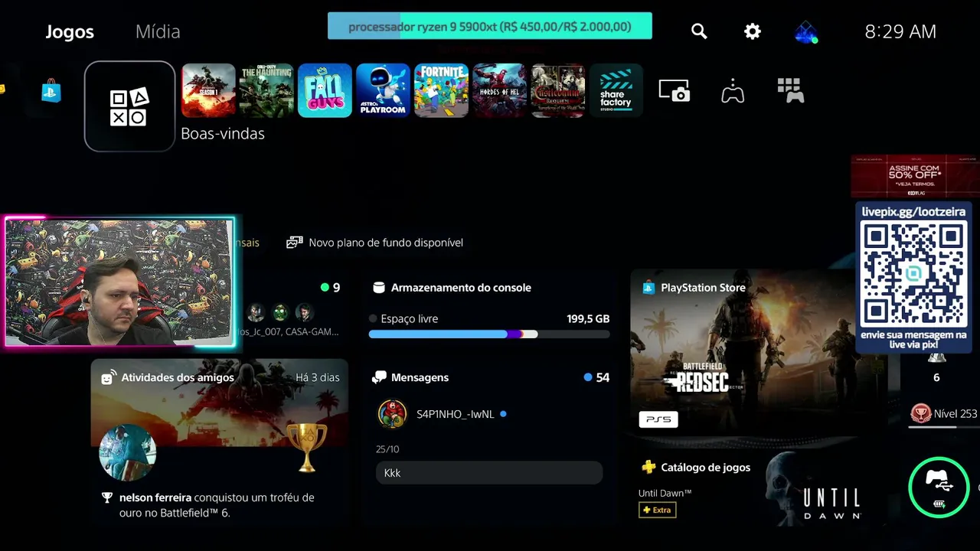Open the Battlefield REDSEC promotion image
Viewport: 980px width, 551px height.
coord(759,352)
